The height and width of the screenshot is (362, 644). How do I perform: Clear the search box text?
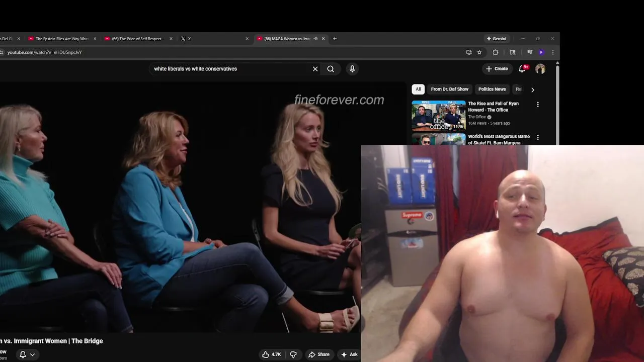pyautogui.click(x=315, y=69)
